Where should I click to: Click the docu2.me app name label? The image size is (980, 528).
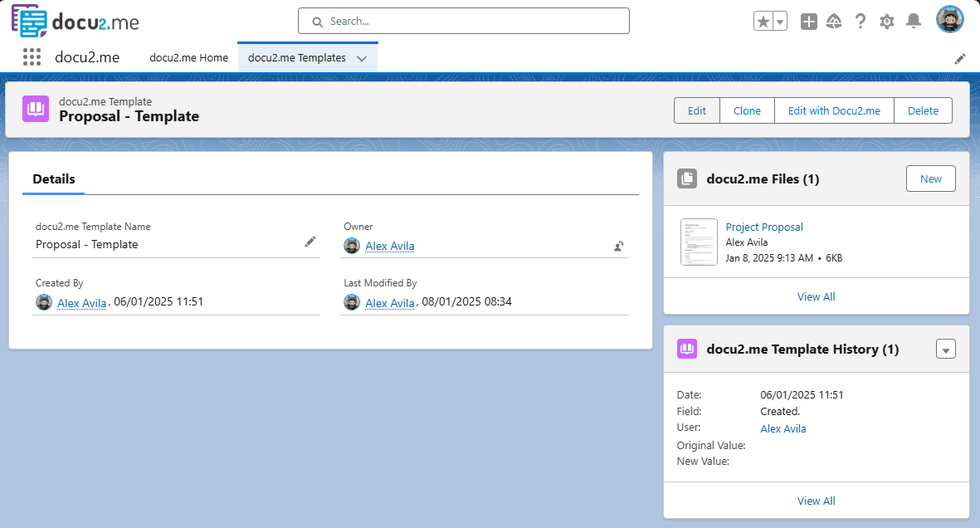87,57
